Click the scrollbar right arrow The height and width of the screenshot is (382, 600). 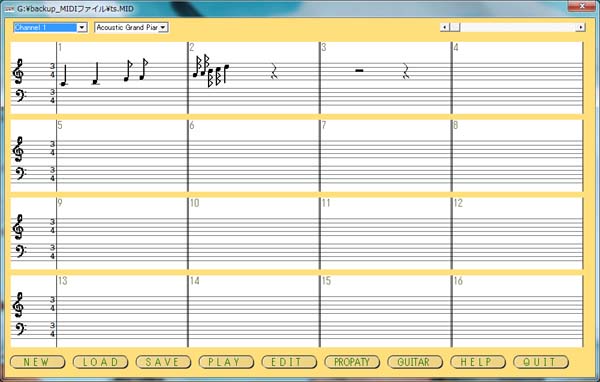click(581, 27)
